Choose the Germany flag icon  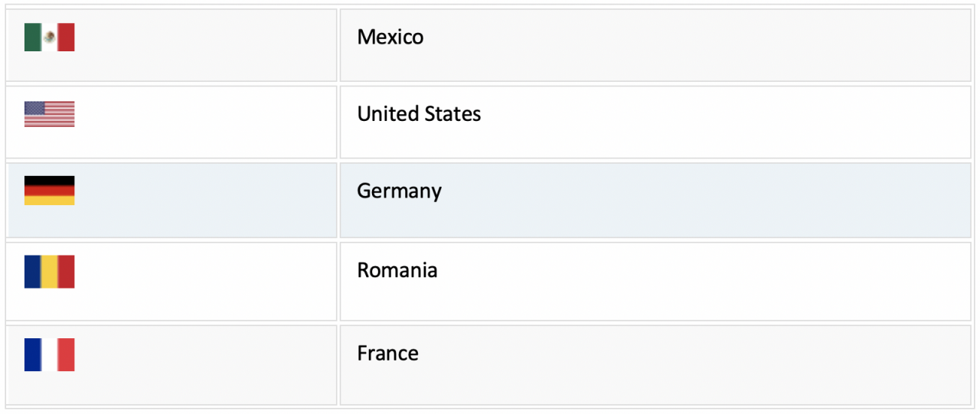coord(49,191)
